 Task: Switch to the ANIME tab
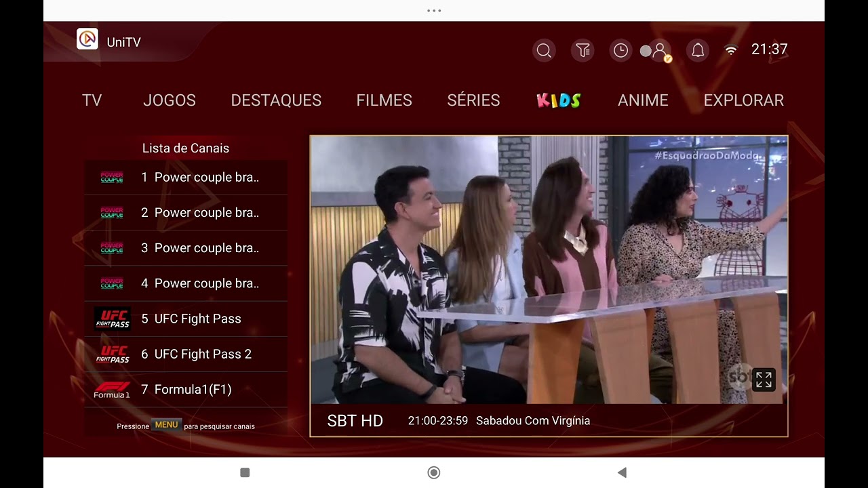click(x=643, y=100)
